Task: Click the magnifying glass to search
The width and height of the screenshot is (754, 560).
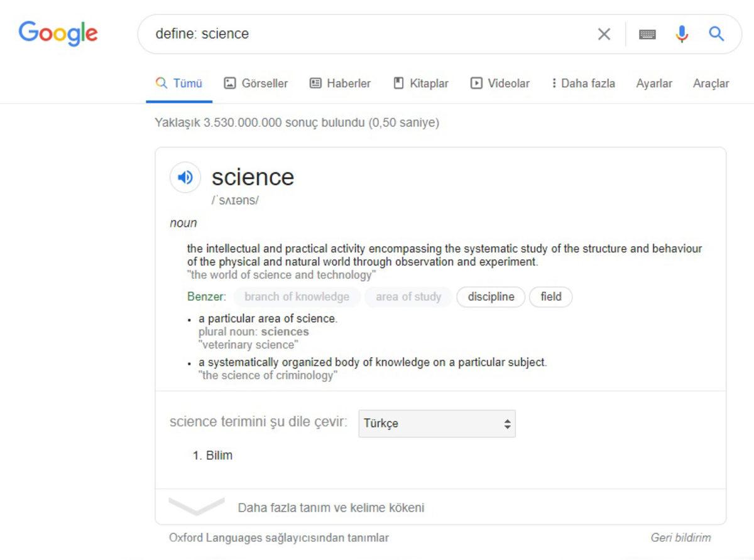Action: pyautogui.click(x=716, y=34)
